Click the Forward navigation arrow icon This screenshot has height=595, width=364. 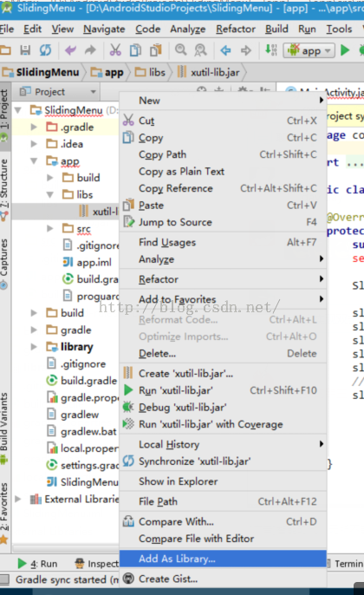click(x=246, y=49)
